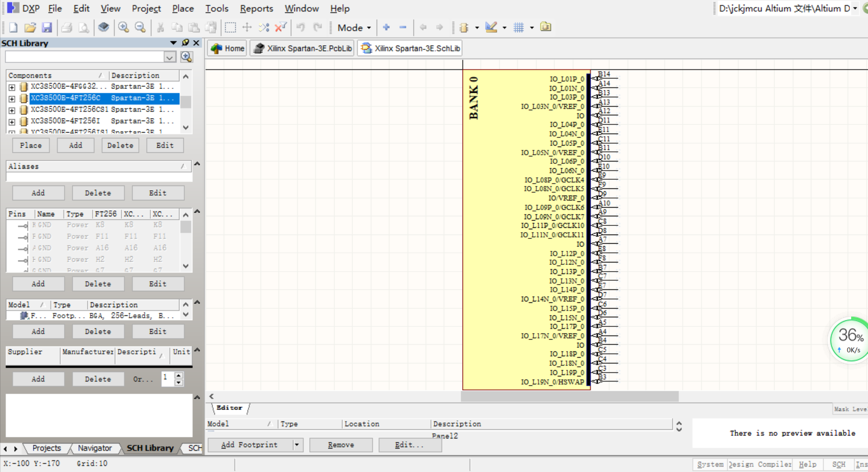Copy selection using the toolbar copy icon
This screenshot has height=472, width=868.
[x=177, y=27]
